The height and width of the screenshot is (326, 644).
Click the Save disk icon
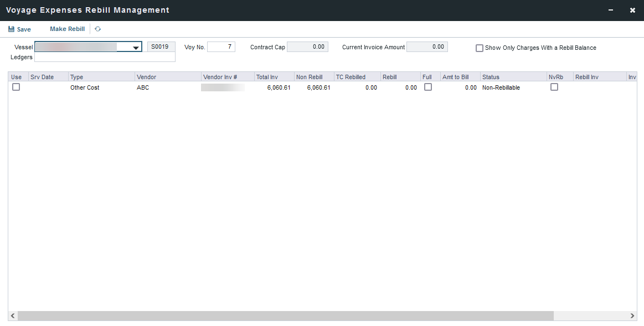[12, 29]
